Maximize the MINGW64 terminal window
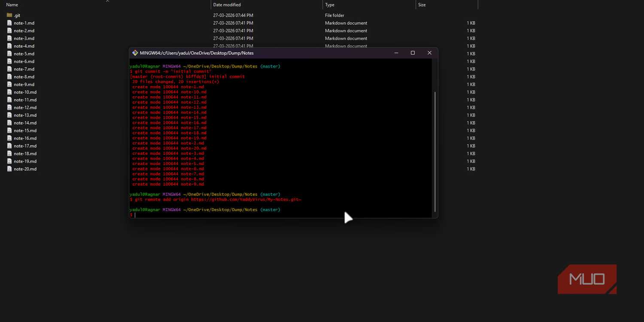Viewport: 644px width, 322px height. coord(413,53)
